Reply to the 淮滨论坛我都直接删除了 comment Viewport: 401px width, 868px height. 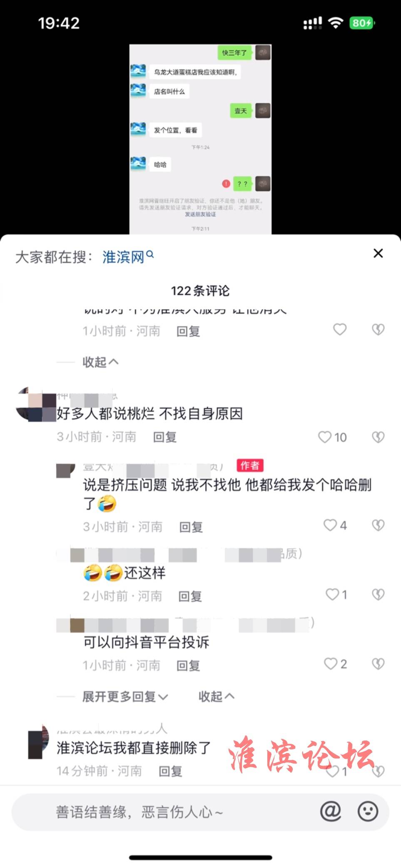171,771
